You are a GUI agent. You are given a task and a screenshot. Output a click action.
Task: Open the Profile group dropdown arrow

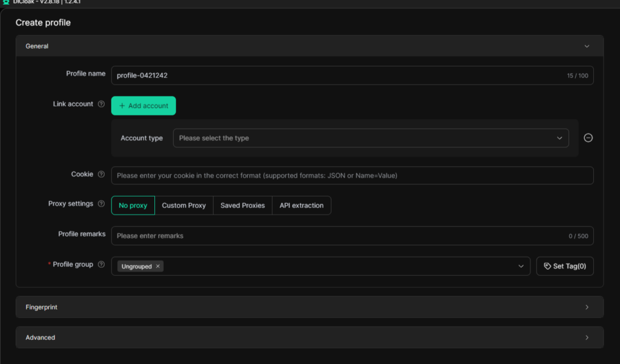(x=521, y=266)
